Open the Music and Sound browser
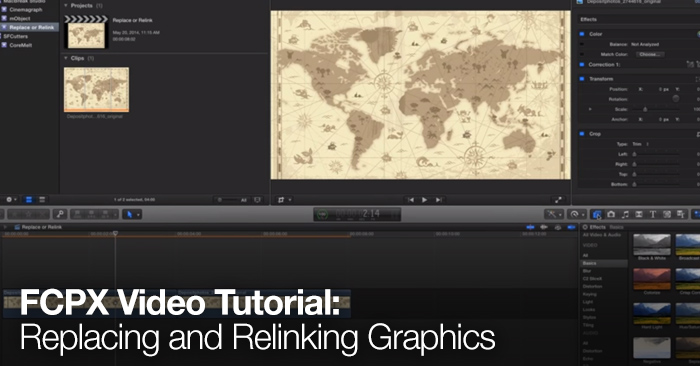 click(625, 214)
